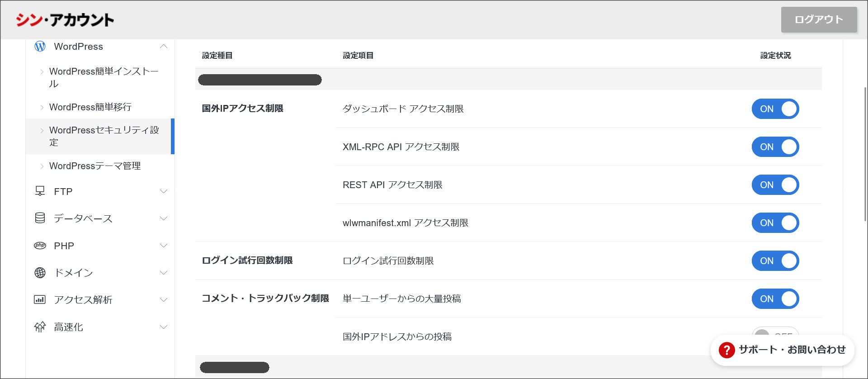
Task: Click the アクセス解析 chart icon
Action: (40, 300)
